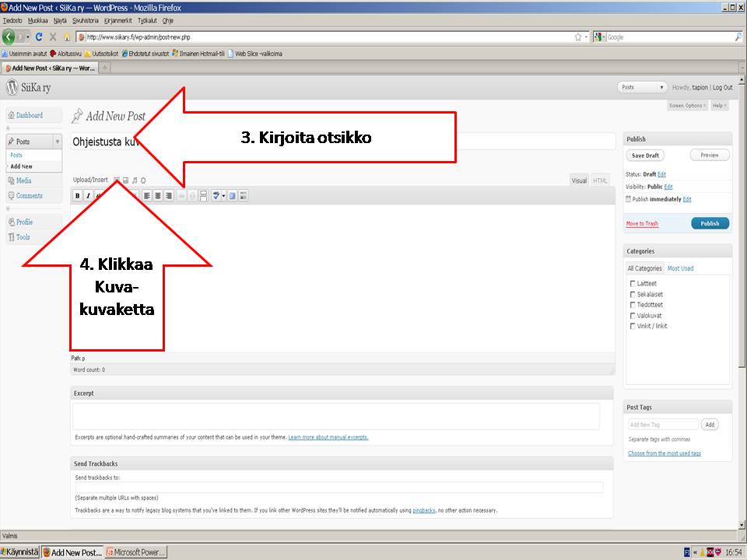This screenshot has height=560, width=747.
Task: Click the Add an Image upload icon
Action: (x=117, y=180)
